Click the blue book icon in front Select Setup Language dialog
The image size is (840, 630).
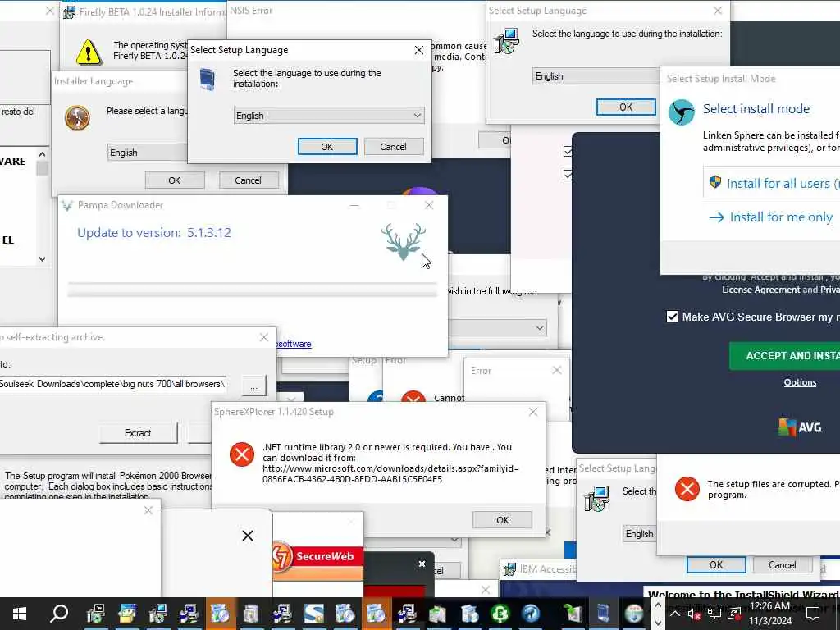208,80
